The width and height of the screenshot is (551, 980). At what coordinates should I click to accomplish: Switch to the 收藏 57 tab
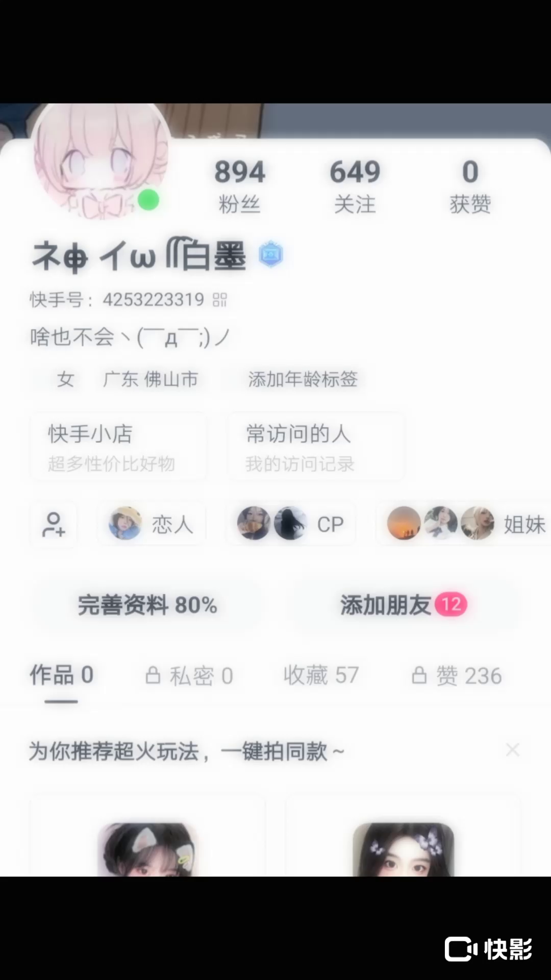point(321,675)
